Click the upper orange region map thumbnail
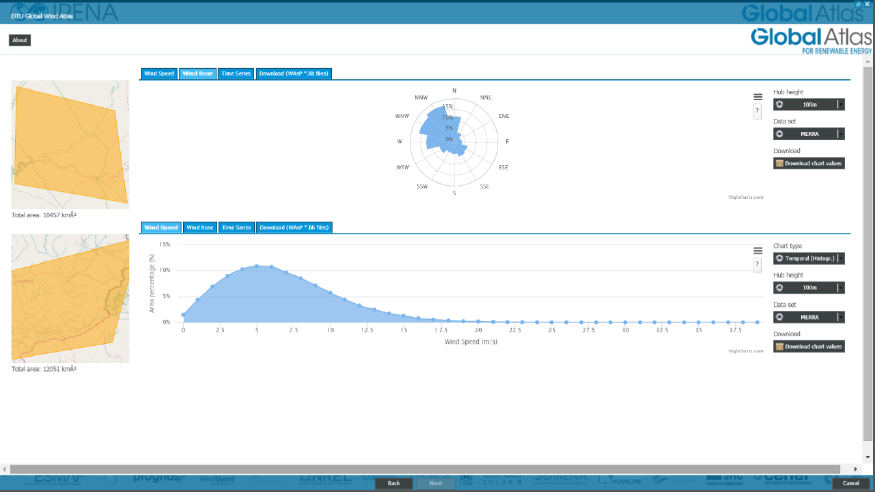The height and width of the screenshot is (492, 875). pos(70,144)
